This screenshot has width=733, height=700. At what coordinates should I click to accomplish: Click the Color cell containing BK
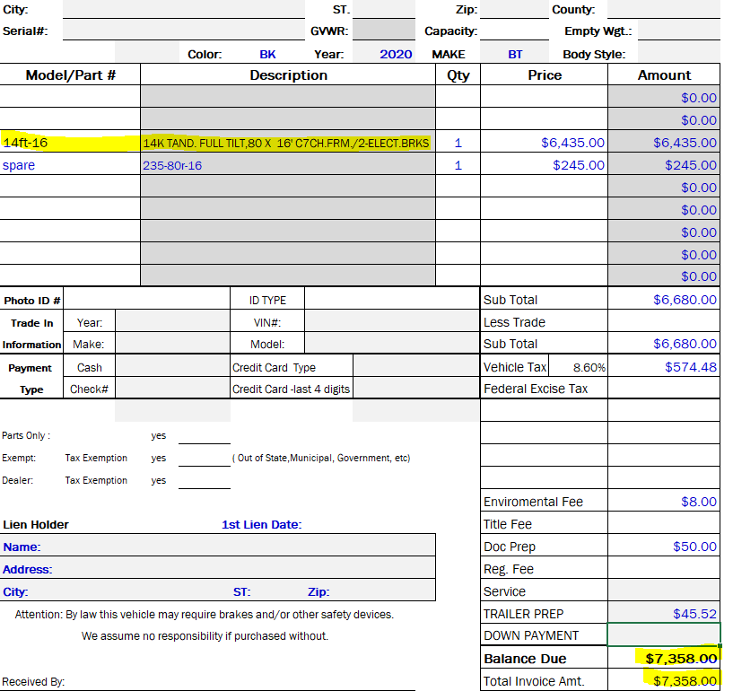click(267, 54)
